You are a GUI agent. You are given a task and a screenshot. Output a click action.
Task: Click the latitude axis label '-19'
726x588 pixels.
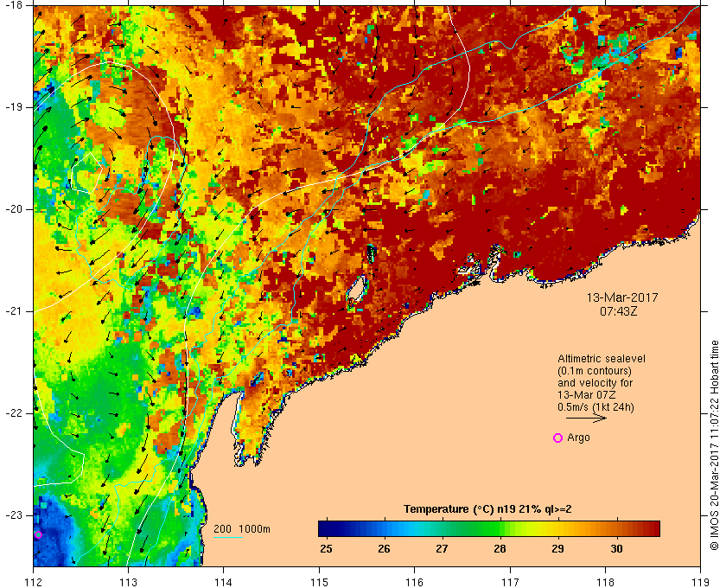pos(14,107)
